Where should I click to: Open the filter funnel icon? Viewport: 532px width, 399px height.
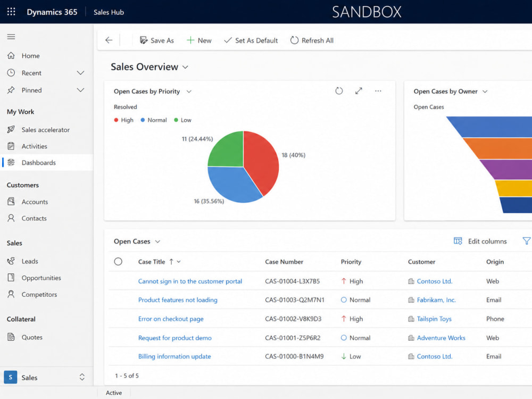[527, 241]
